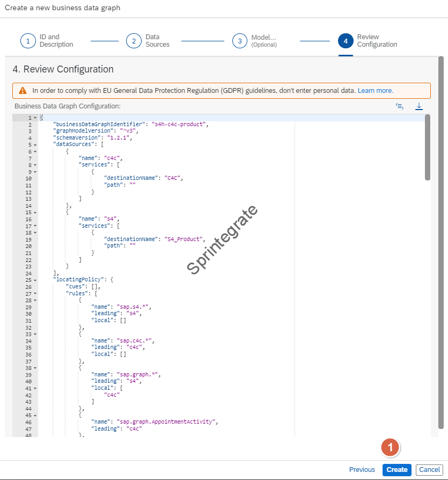Collapse the locatingPolicy fold at line 25
448x480 pixels.
(x=35, y=280)
